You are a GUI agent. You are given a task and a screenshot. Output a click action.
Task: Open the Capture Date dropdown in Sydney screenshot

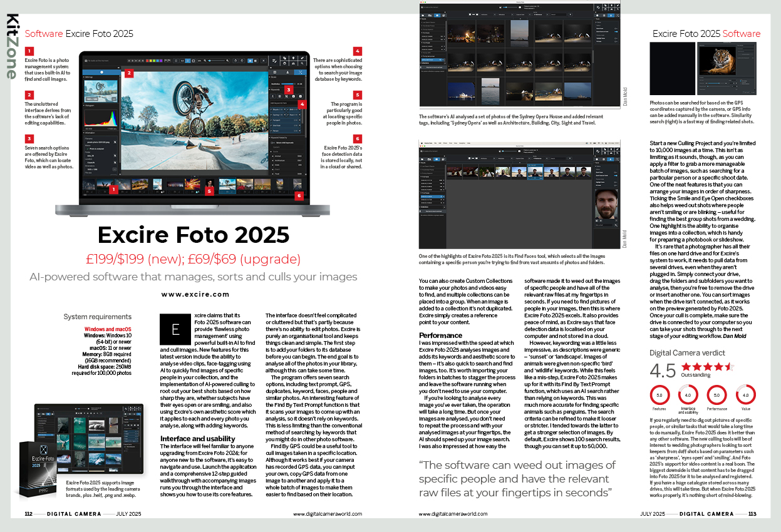click(524, 14)
